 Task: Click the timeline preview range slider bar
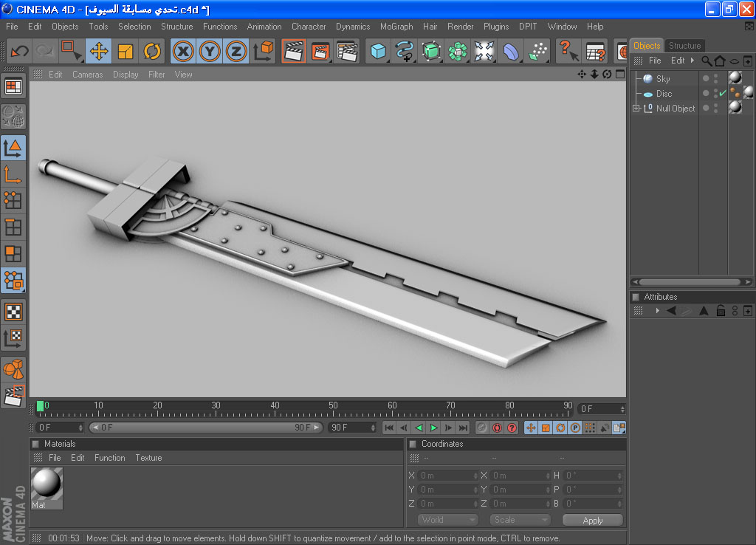(207, 428)
